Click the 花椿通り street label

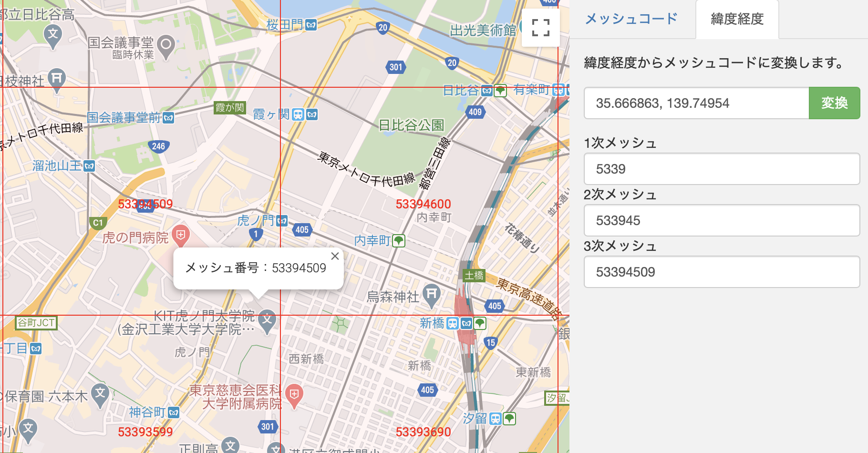[x=523, y=237]
